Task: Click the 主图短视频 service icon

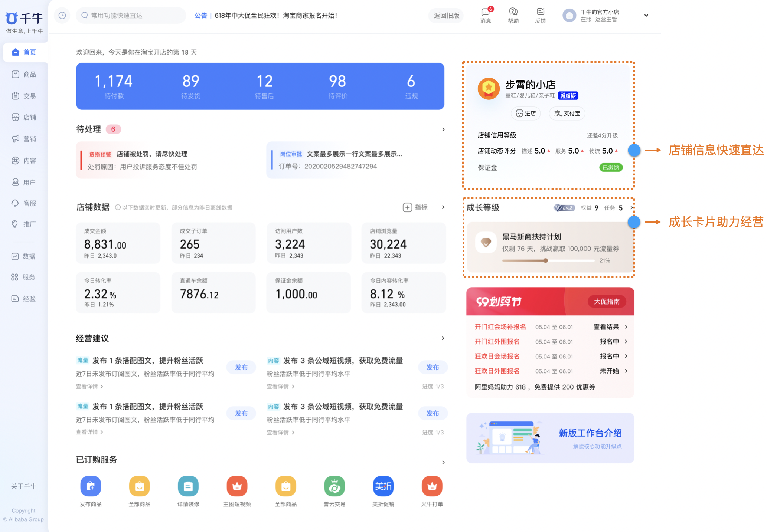Action: 237,486
